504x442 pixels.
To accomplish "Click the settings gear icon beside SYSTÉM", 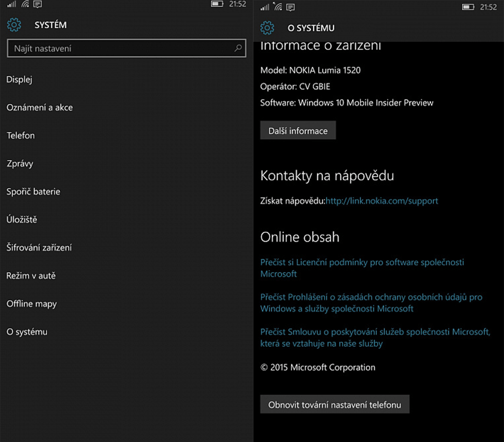I will (14, 25).
